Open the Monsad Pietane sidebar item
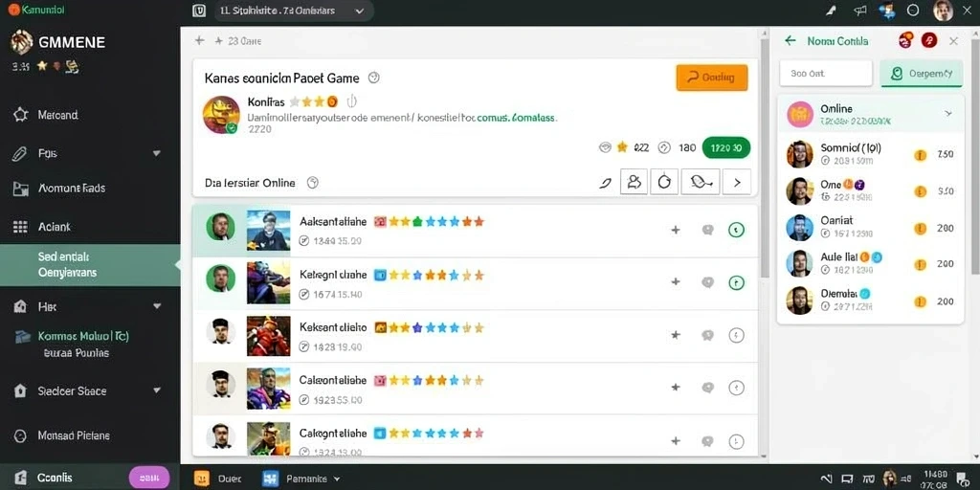 62,435
